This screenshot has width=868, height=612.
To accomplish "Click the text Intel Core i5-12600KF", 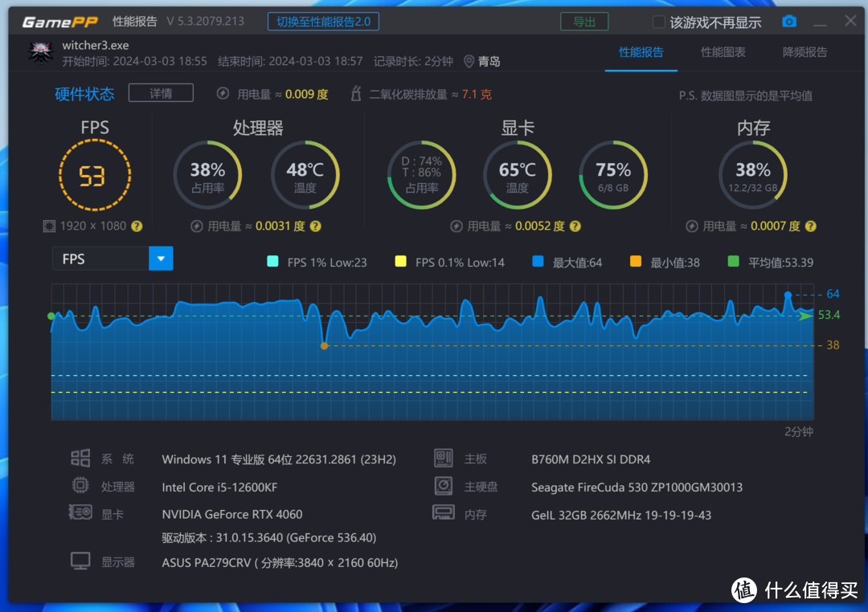I will coord(219,487).
